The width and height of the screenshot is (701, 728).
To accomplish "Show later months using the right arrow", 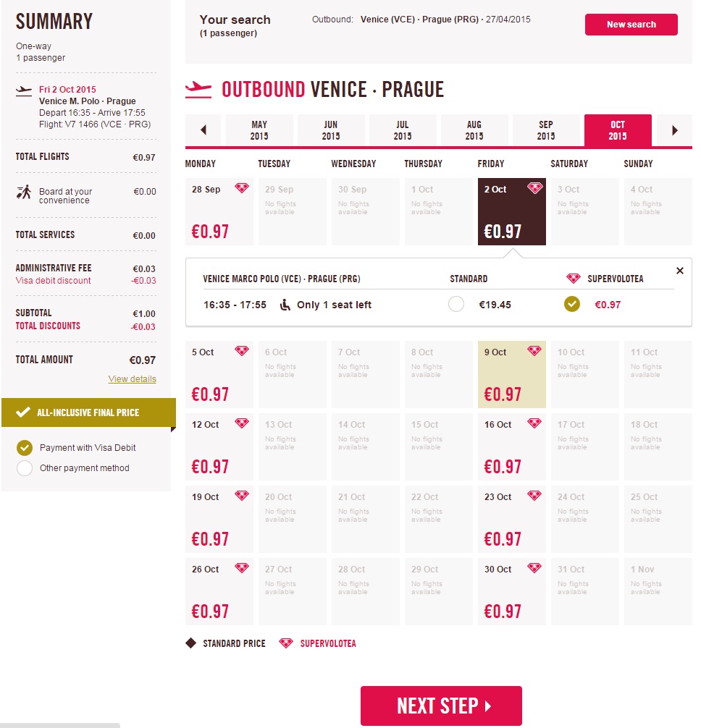I will point(674,130).
